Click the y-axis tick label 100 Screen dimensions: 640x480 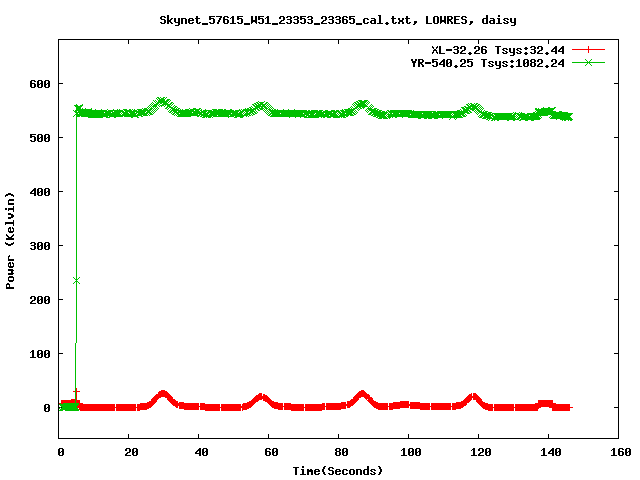click(x=40, y=354)
